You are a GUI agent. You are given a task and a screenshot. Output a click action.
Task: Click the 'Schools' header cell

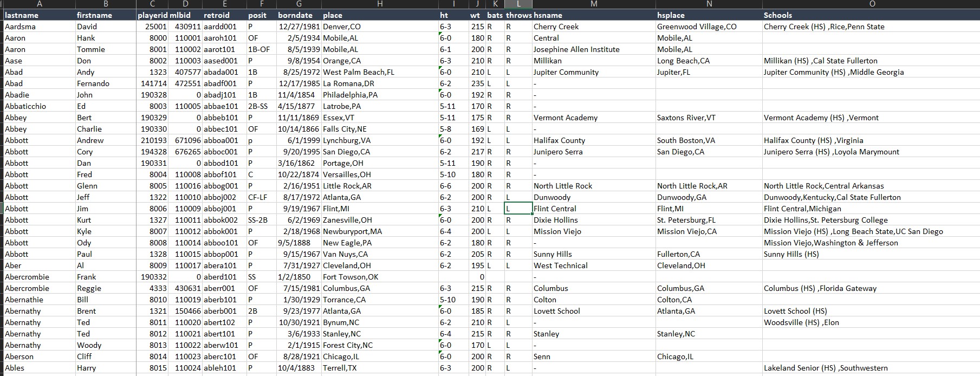tap(778, 15)
